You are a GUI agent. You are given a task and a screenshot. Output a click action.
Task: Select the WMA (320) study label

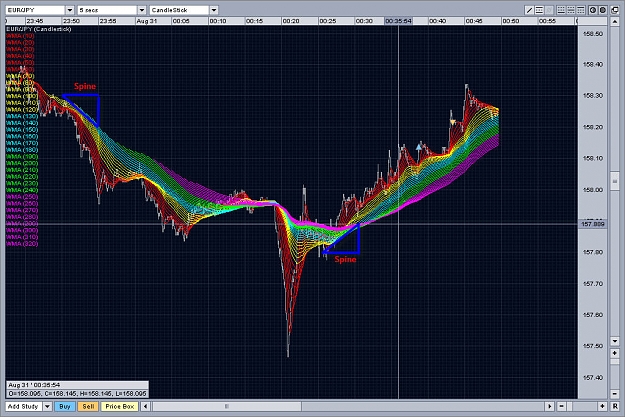pos(22,244)
